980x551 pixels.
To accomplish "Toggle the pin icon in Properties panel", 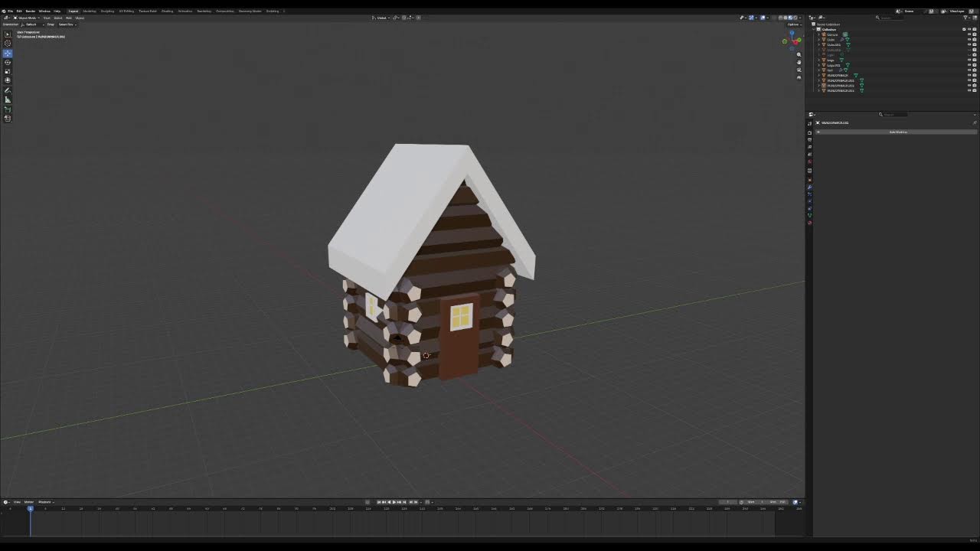I will click(975, 123).
